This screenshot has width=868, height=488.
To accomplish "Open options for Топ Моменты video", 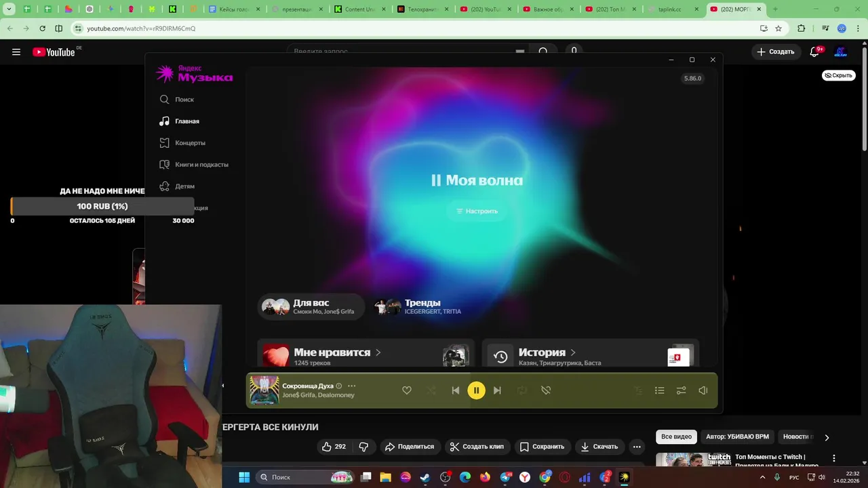I will (x=834, y=459).
